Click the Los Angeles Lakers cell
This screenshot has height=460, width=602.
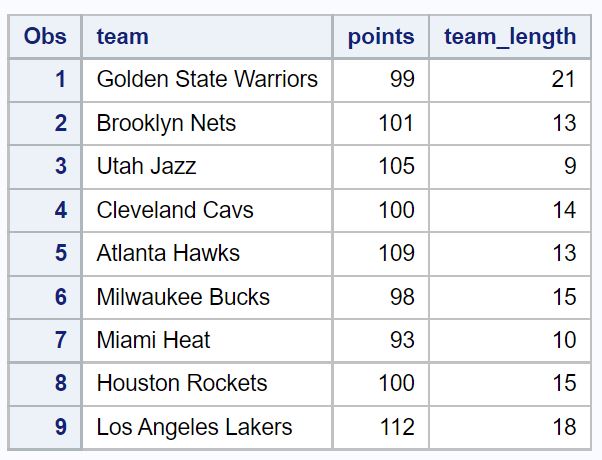click(x=194, y=427)
